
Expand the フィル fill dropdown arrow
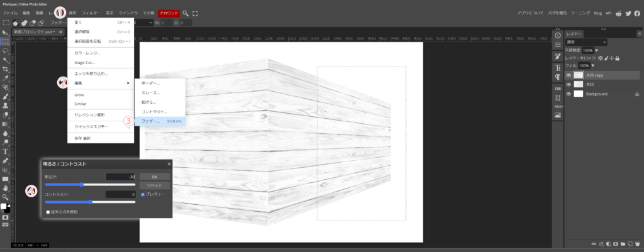coord(592,65)
